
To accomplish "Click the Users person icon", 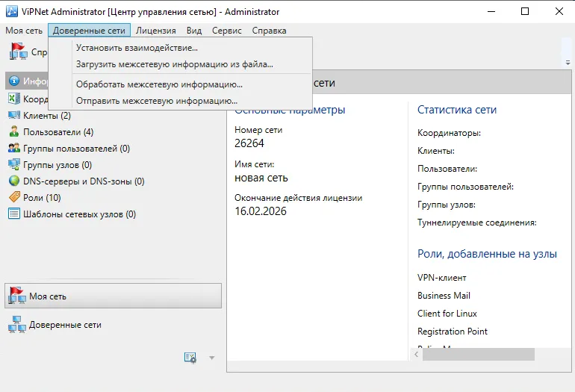I will 14,131.
